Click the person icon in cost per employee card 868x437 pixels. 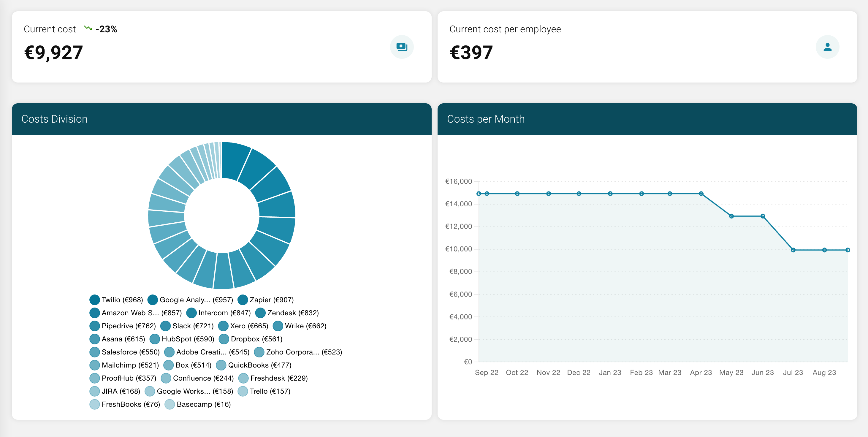pos(827,47)
